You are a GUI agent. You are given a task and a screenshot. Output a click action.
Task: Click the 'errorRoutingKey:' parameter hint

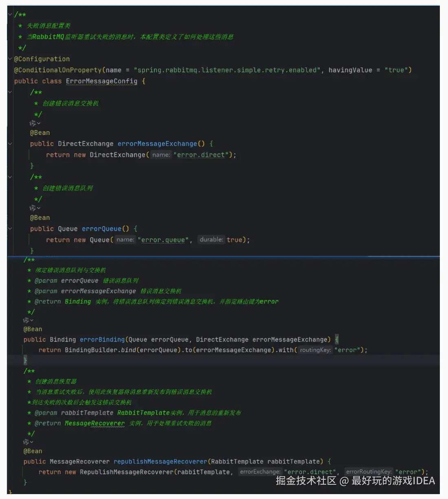point(369,472)
